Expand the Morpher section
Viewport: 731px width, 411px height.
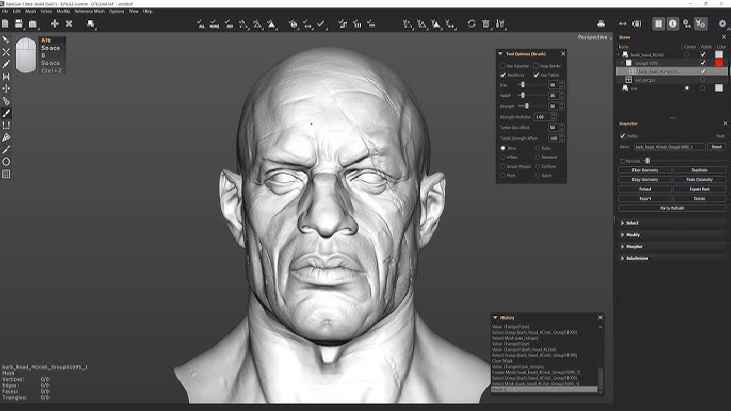(x=634, y=246)
